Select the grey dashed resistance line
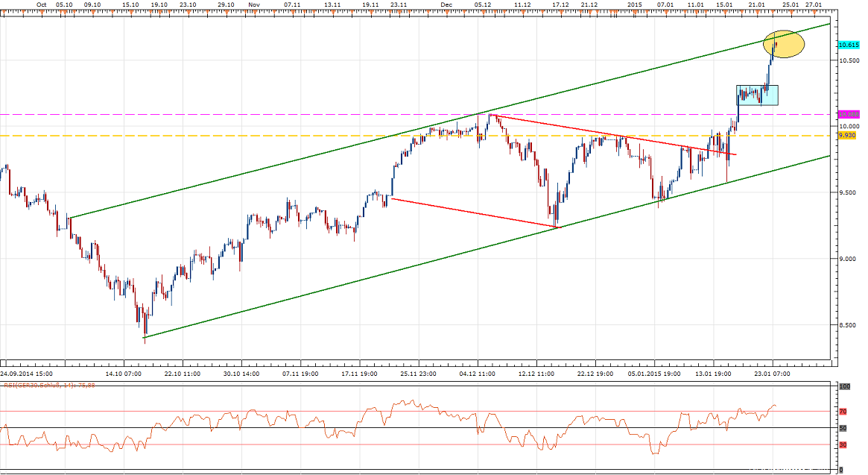Image resolution: width=868 pixels, height=475 pixels. [x=224, y=114]
